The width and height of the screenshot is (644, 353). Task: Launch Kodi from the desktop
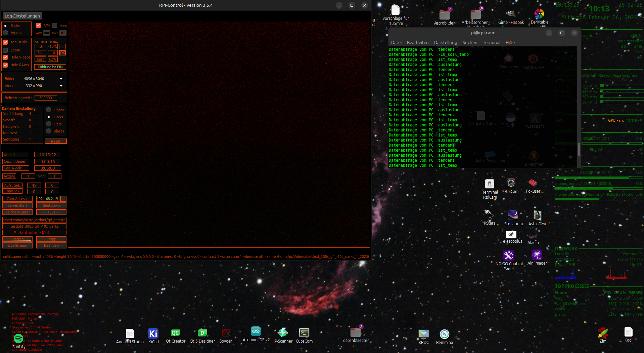click(628, 335)
